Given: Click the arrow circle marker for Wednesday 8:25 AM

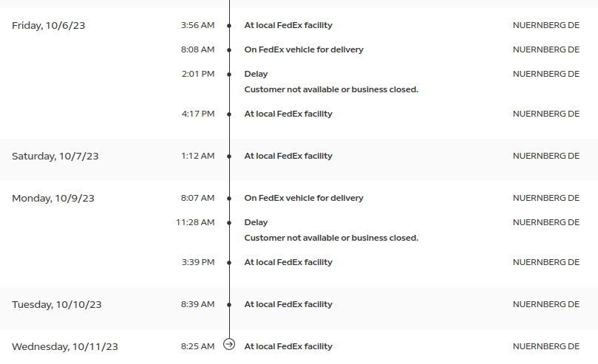Looking at the screenshot, I should pyautogui.click(x=229, y=345).
